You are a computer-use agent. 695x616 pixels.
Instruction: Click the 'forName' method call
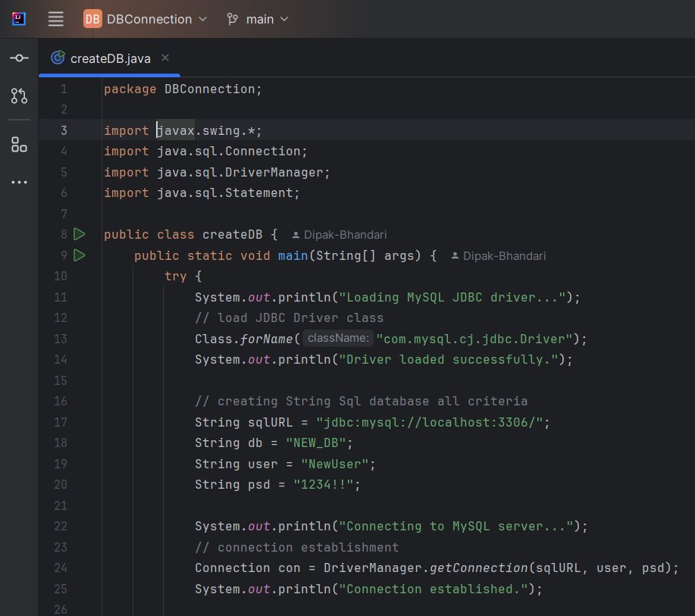pyautogui.click(x=266, y=339)
